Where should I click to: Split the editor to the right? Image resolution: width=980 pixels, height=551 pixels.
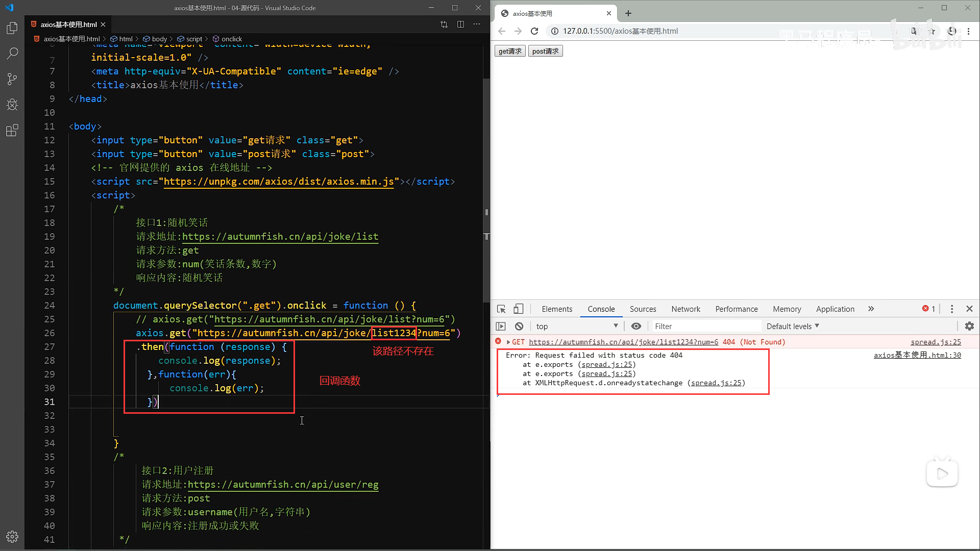pyautogui.click(x=460, y=24)
